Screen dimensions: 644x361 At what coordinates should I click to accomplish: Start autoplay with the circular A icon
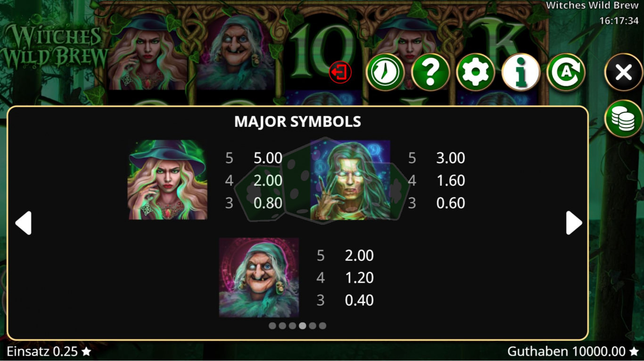pos(566,73)
